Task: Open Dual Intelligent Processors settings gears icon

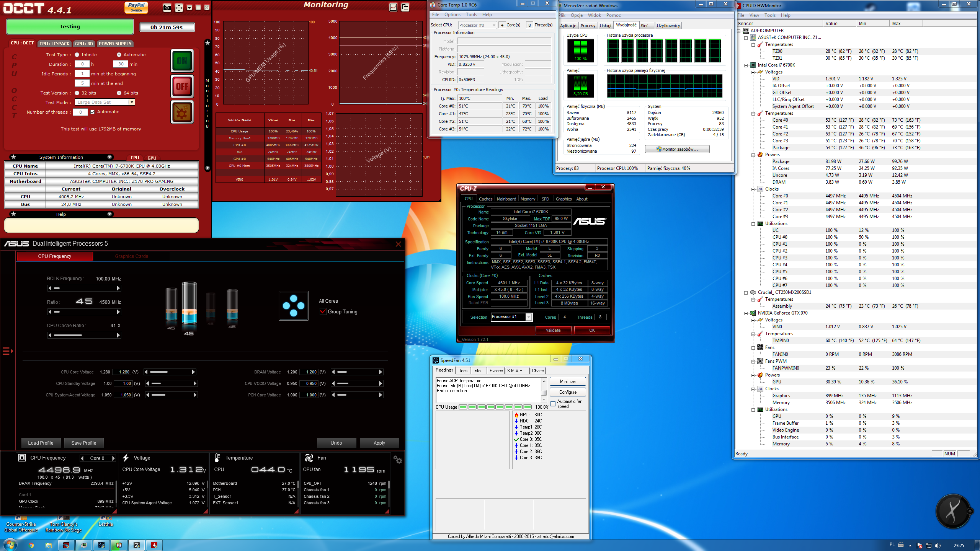Action: click(398, 460)
